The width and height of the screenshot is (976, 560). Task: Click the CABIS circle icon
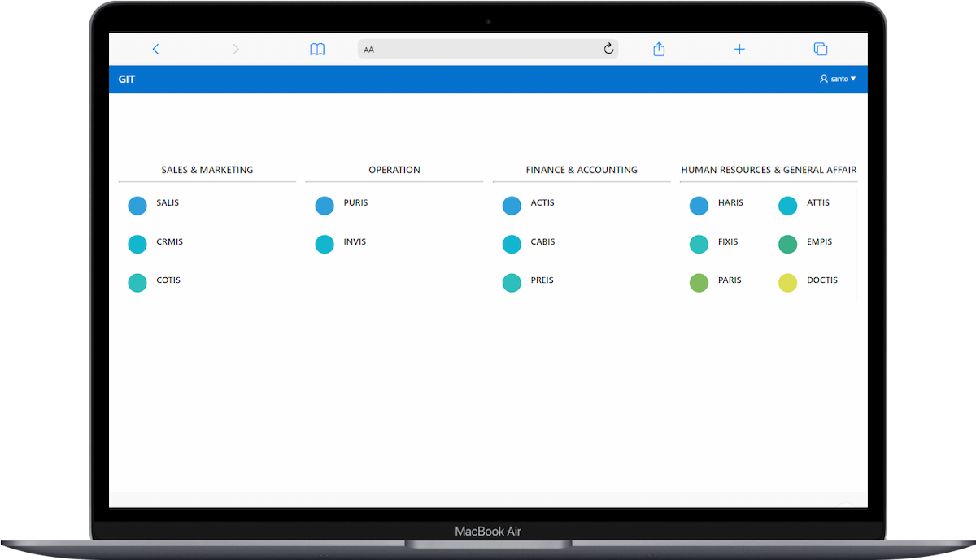512,244
